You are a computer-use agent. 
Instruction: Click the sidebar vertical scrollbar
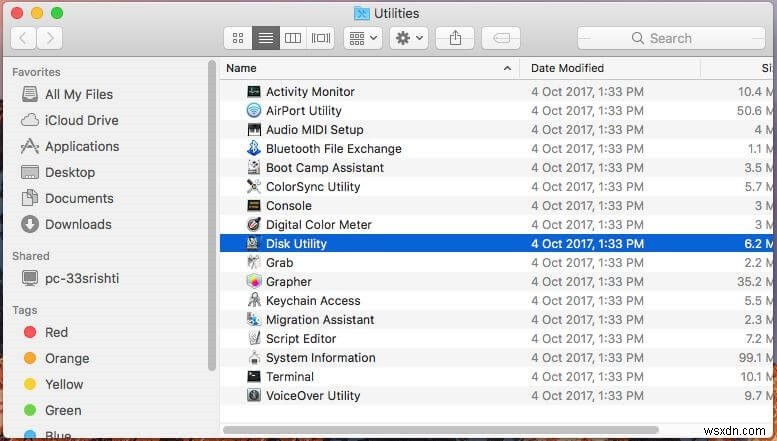[x=212, y=216]
